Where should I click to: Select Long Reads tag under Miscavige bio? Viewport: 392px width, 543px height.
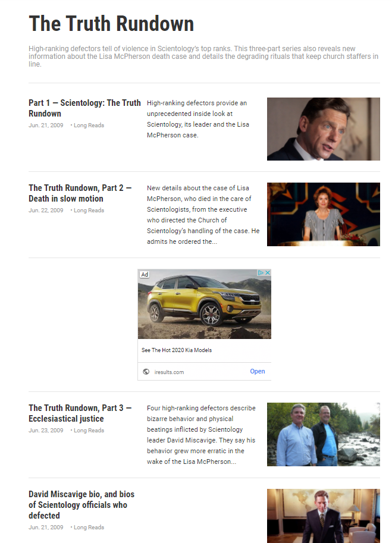pyautogui.click(x=89, y=528)
